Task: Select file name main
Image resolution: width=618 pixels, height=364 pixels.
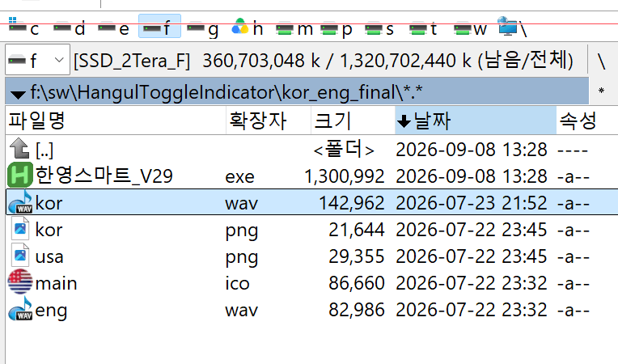Action: click(x=56, y=283)
